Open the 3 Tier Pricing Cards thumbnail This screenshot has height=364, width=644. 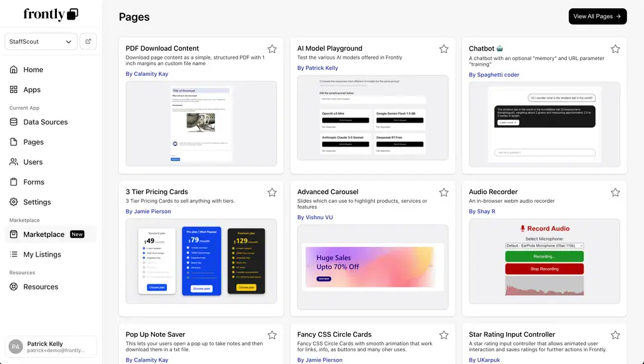click(x=201, y=261)
